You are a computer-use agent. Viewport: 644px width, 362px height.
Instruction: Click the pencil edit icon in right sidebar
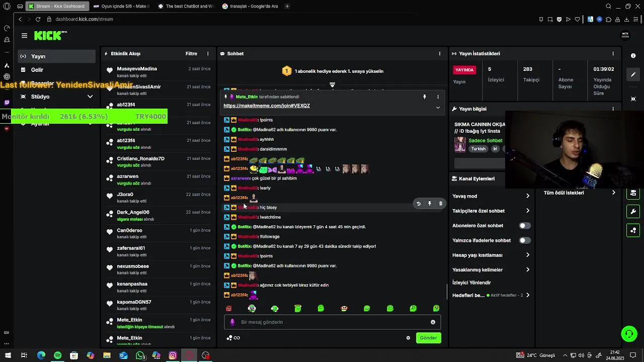[x=633, y=74]
